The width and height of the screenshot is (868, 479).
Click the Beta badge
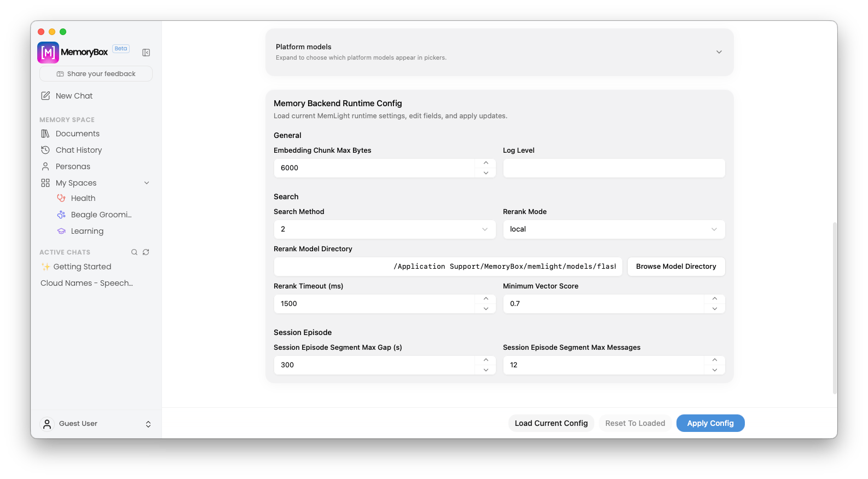click(121, 49)
